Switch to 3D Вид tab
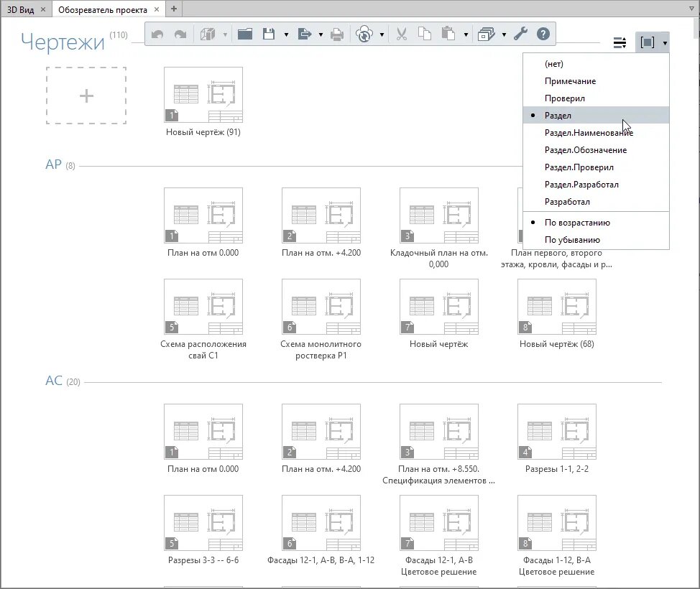Viewport: 700px width, 589px height. pyautogui.click(x=21, y=9)
